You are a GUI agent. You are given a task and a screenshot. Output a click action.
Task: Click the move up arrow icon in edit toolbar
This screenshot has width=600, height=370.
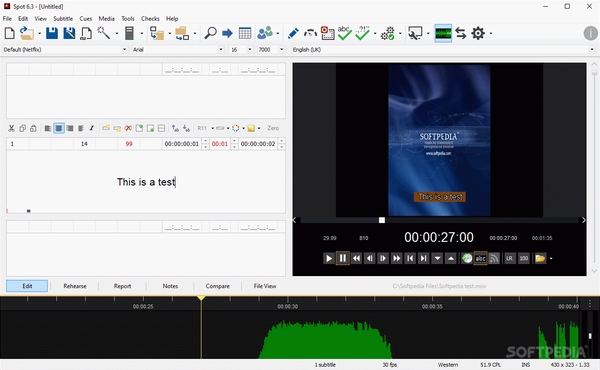coord(175,128)
